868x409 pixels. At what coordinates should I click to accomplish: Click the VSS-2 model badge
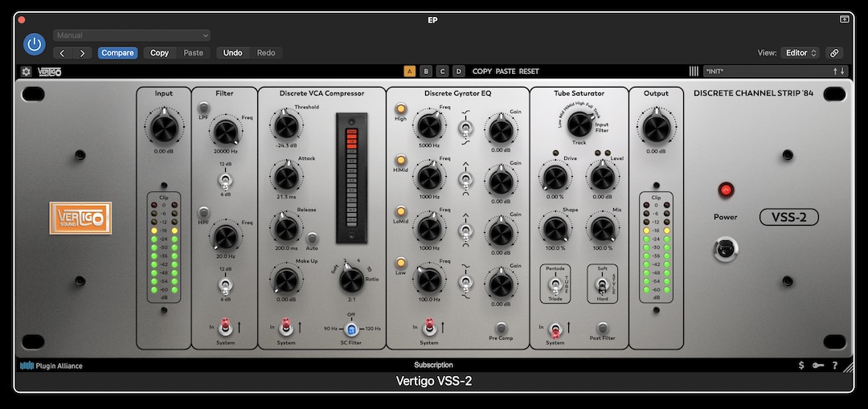789,217
